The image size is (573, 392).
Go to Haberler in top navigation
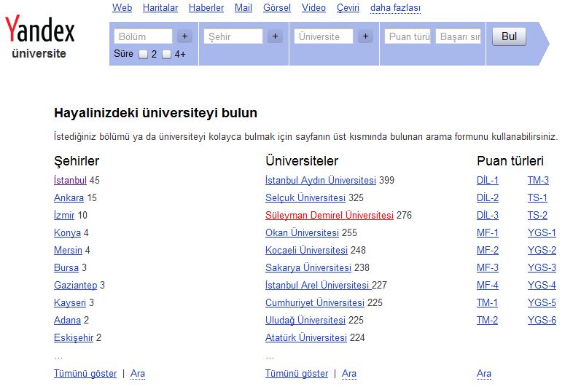point(206,8)
